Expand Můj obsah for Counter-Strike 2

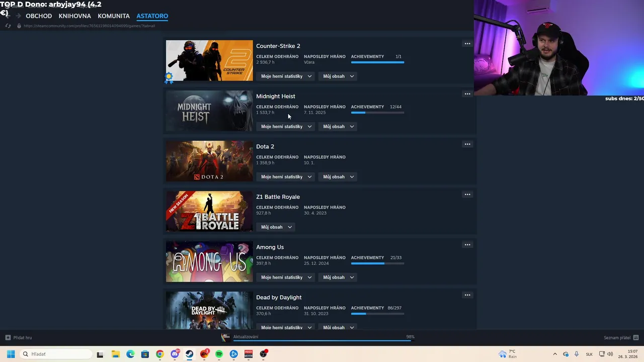tap(339, 76)
